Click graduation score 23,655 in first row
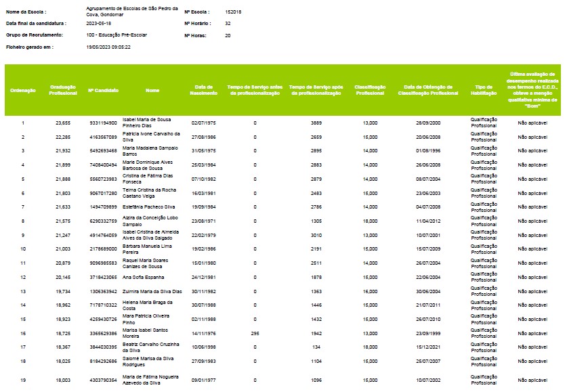This screenshot has height=392, width=567. (63, 123)
